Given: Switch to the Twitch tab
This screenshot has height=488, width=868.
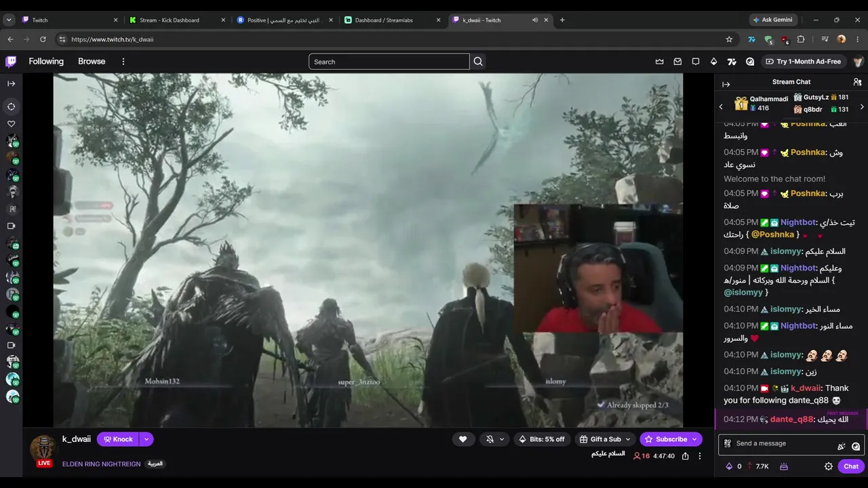Looking at the screenshot, I should [x=70, y=20].
